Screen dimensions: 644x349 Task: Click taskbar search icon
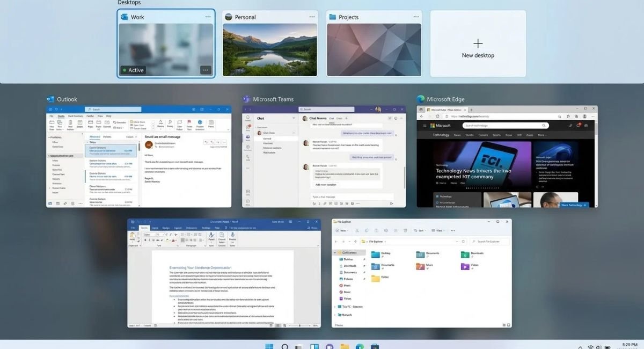click(285, 346)
